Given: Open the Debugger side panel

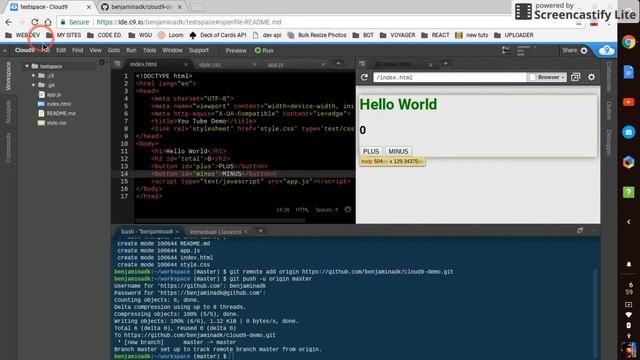Looking at the screenshot, I should click(x=608, y=142).
